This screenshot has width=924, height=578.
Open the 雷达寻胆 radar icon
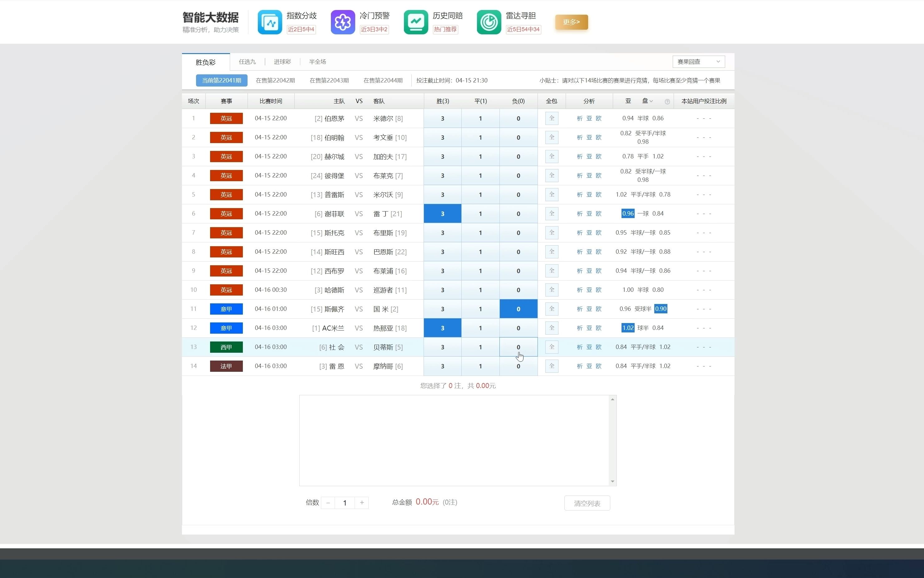click(x=489, y=22)
